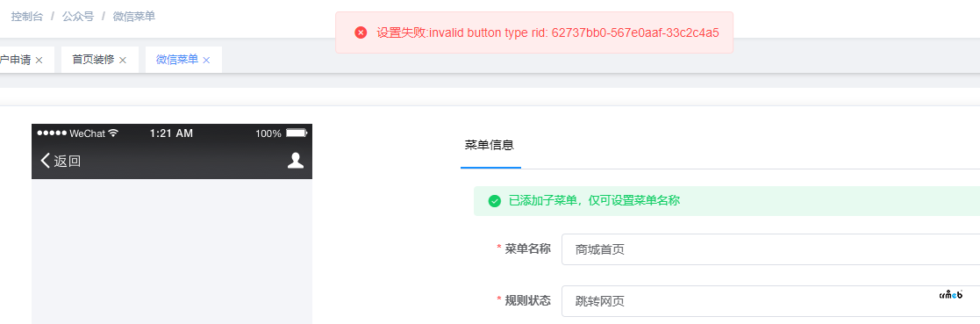The width and height of the screenshot is (980, 324).
Task: Click the WiFi icon in phone status bar
Action: point(113,133)
